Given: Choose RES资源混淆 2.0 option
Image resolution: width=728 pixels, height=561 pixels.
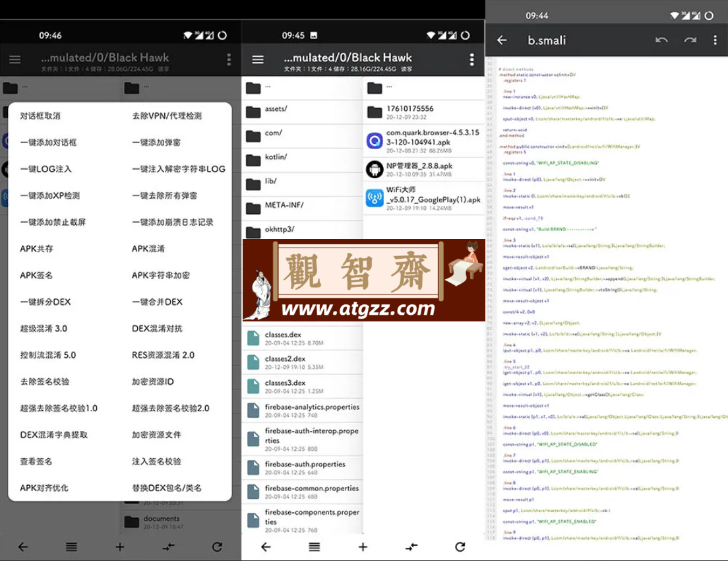Looking at the screenshot, I should coord(163,354).
